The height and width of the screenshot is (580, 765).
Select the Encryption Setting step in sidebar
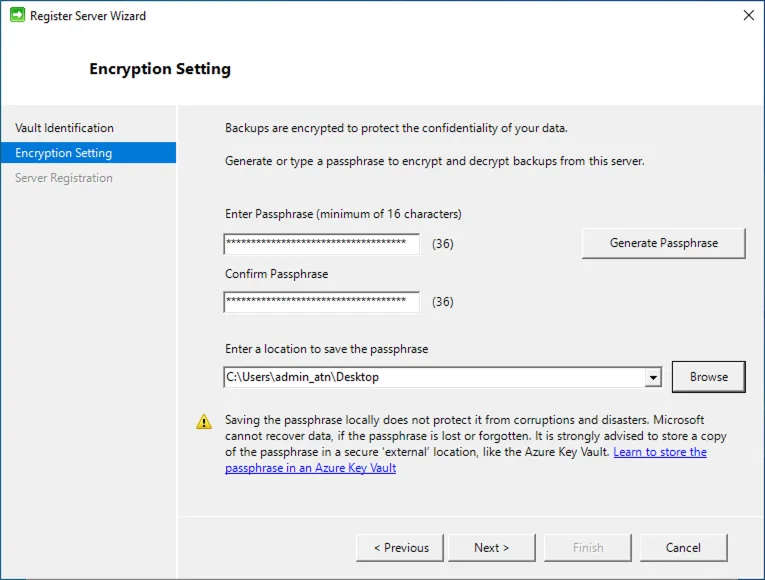click(x=63, y=153)
